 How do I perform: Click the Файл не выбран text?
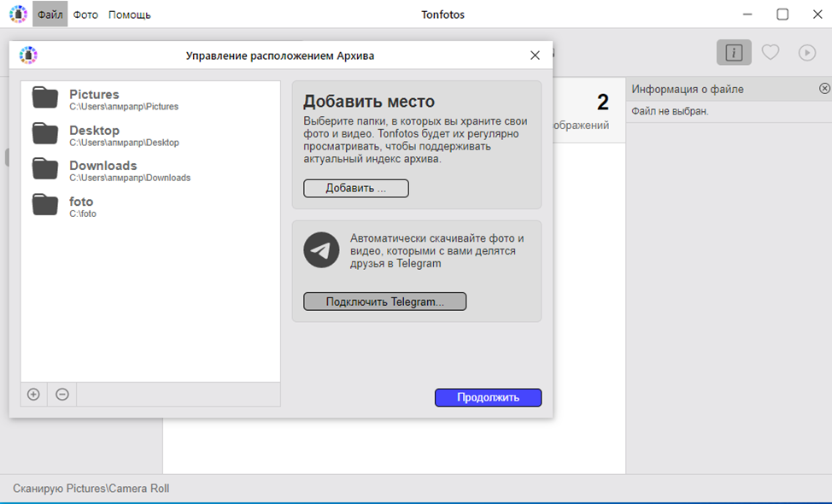coord(670,111)
